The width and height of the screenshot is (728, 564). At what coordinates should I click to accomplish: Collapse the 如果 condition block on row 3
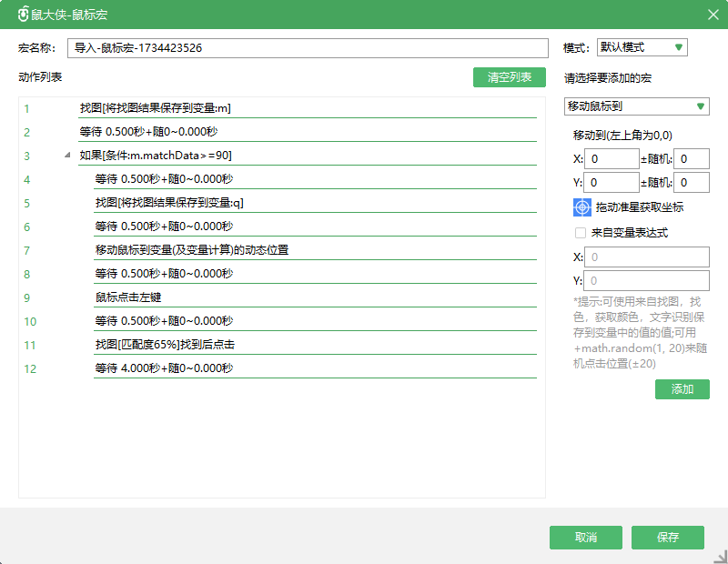coord(68,156)
